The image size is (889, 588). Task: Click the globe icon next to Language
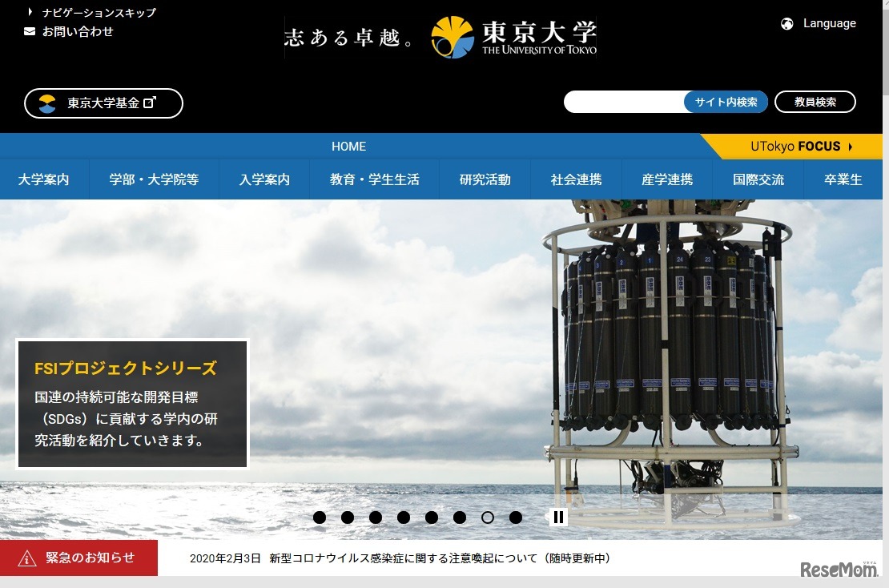coord(787,24)
